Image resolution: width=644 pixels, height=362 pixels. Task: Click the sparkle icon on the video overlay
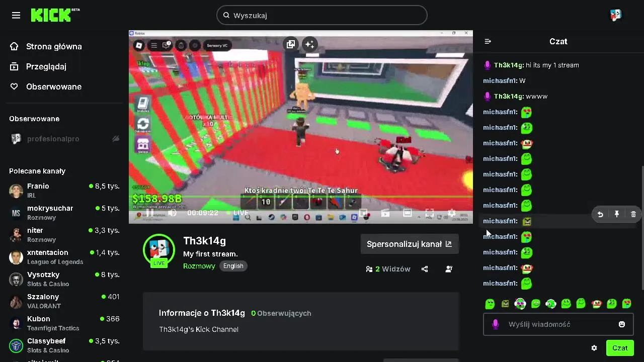tap(309, 44)
